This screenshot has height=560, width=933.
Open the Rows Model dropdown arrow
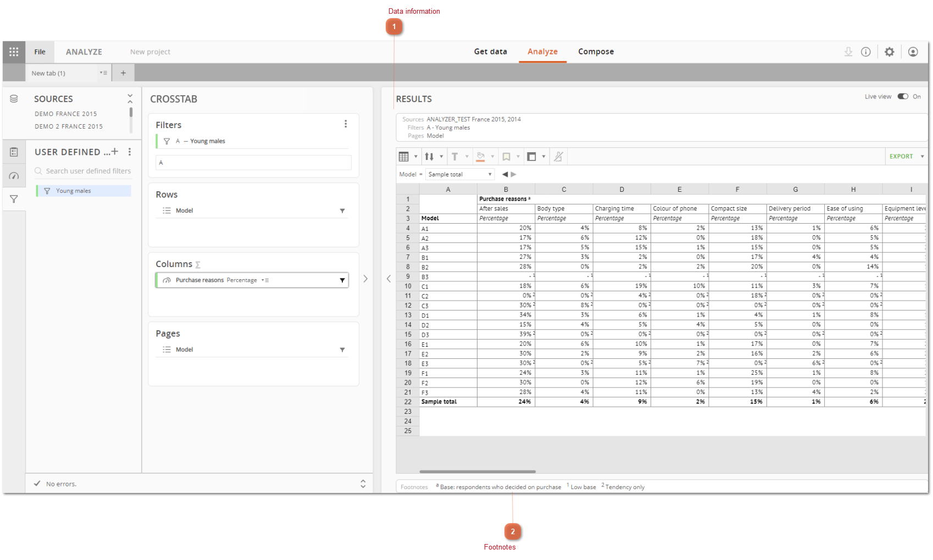[342, 210]
